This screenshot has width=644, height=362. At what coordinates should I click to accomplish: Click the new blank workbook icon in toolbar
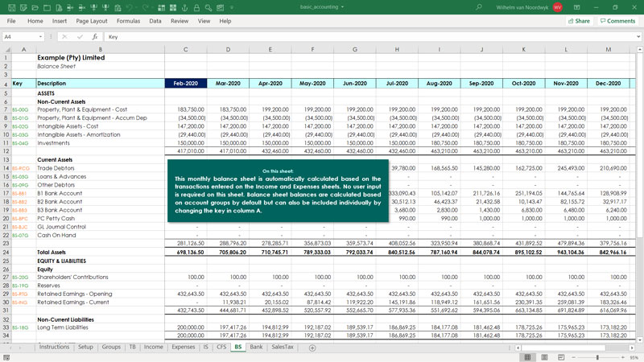[x=47, y=7]
